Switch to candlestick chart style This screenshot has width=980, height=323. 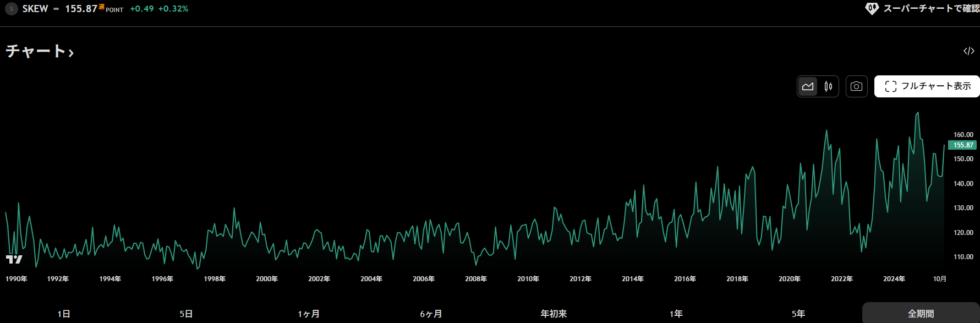pyautogui.click(x=828, y=86)
